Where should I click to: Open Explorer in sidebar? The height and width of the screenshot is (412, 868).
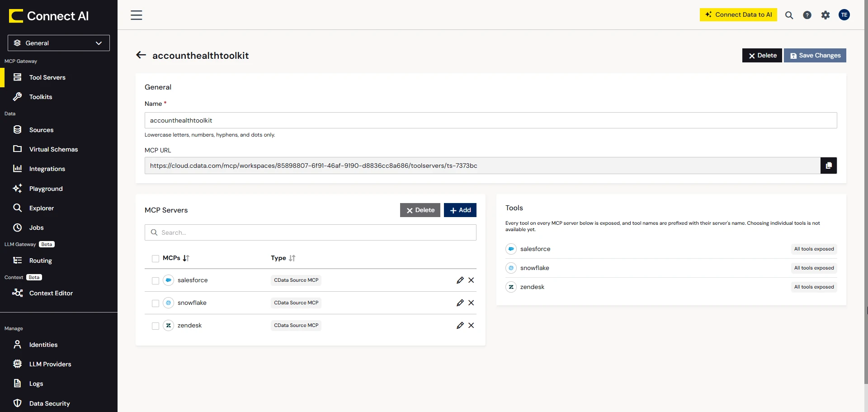click(59, 208)
